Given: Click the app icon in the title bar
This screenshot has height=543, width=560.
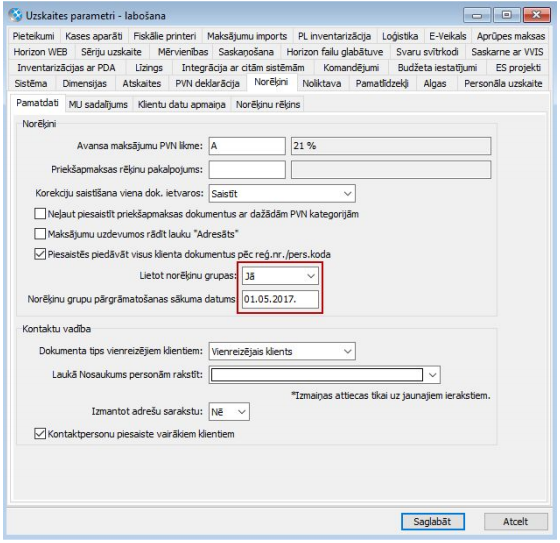Looking at the screenshot, I should click(x=15, y=15).
